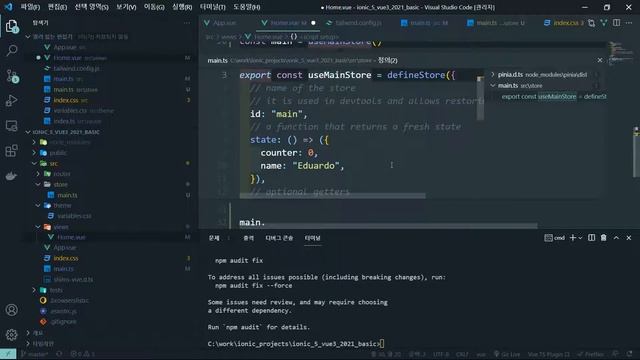Open the Selection menu
The height and width of the screenshot is (360, 640).
point(91,7)
